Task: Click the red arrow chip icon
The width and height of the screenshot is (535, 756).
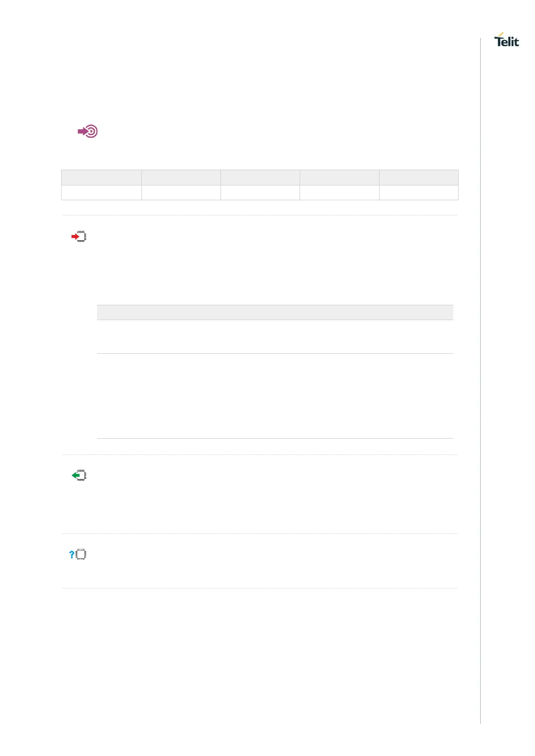Action: pyautogui.click(x=79, y=237)
